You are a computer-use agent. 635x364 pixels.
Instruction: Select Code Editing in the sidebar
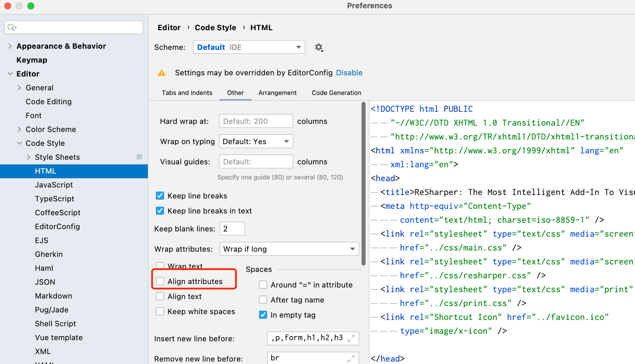click(49, 101)
